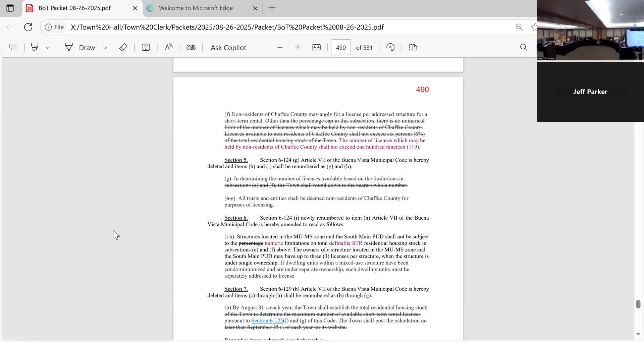The height and width of the screenshot is (342, 644).
Task: Select the Highlight tool
Action: [x=35, y=47]
